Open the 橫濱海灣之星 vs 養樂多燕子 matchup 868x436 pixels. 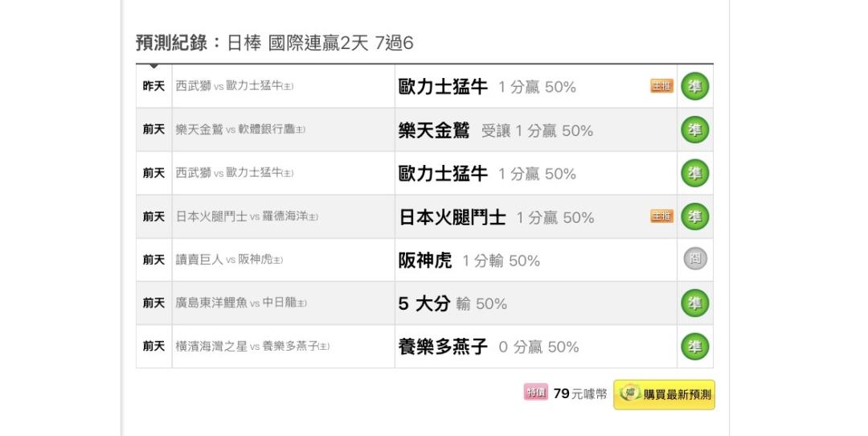(252, 348)
